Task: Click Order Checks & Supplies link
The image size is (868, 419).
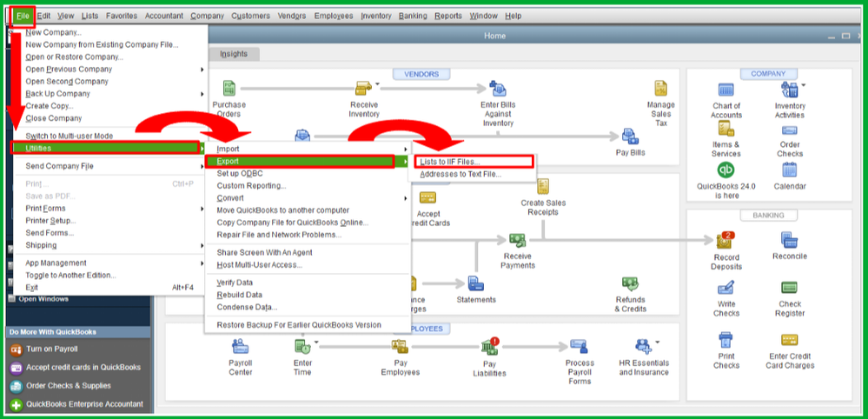Action: (68, 385)
